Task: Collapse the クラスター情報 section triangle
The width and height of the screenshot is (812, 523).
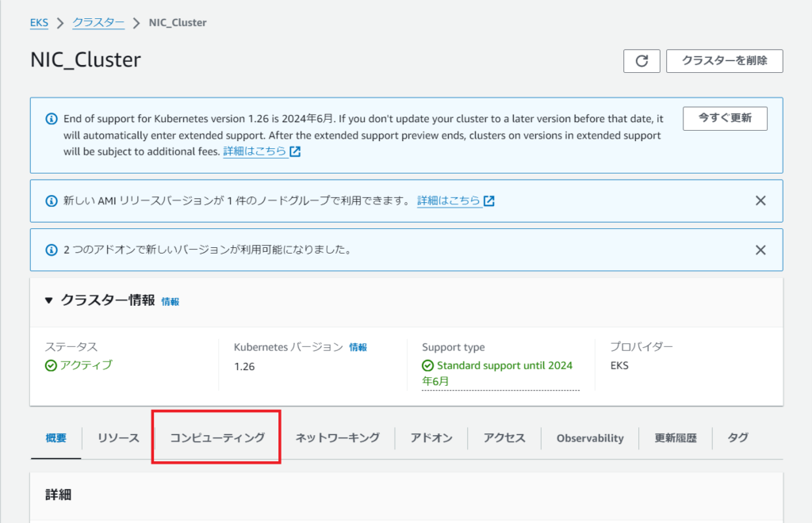Action: click(48, 300)
